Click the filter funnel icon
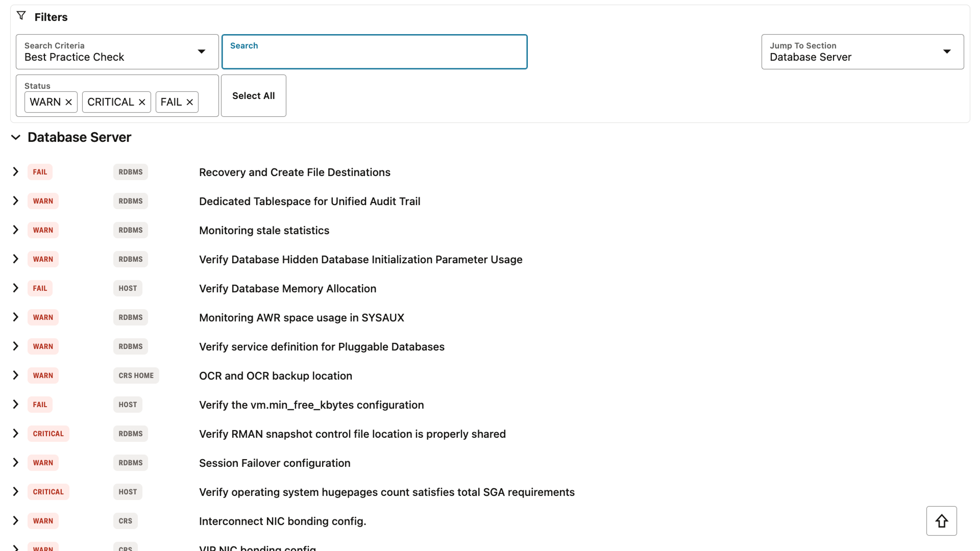 pos(21,16)
